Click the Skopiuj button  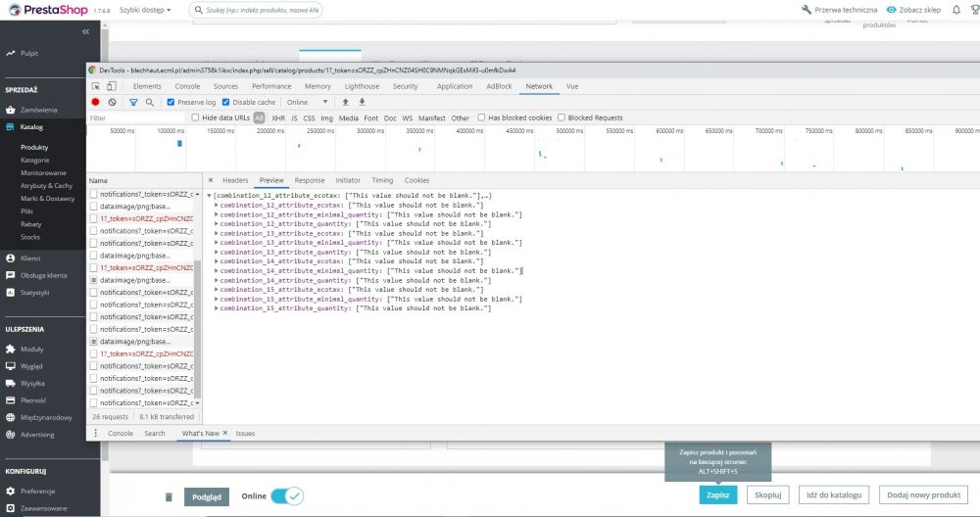[767, 495]
